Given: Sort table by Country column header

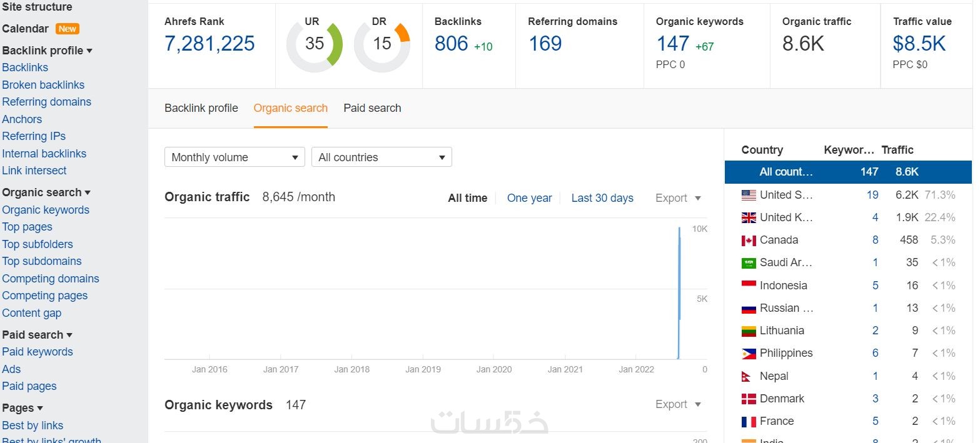Looking at the screenshot, I should pos(762,150).
